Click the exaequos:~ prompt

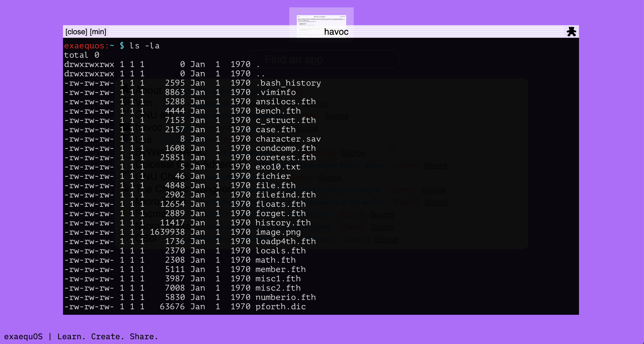tap(89, 46)
